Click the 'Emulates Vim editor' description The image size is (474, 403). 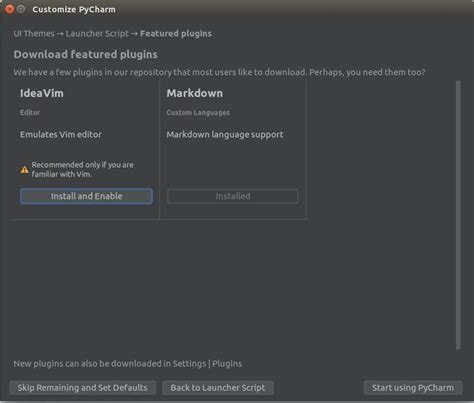pyautogui.click(x=61, y=134)
